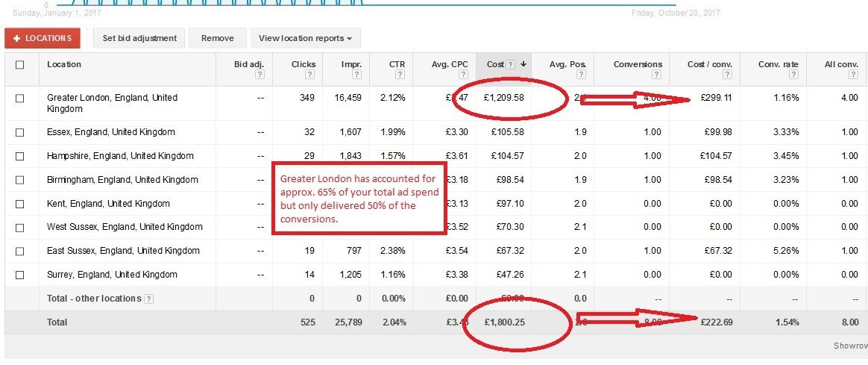Click the help icon under Conv. rate header
This screenshot has width=868, height=365.
coord(794,75)
